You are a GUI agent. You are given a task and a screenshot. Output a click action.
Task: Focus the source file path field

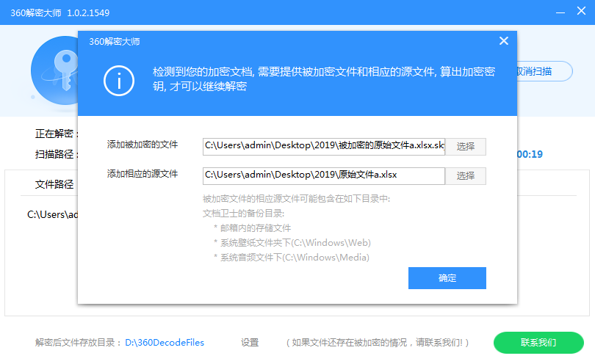324,176
